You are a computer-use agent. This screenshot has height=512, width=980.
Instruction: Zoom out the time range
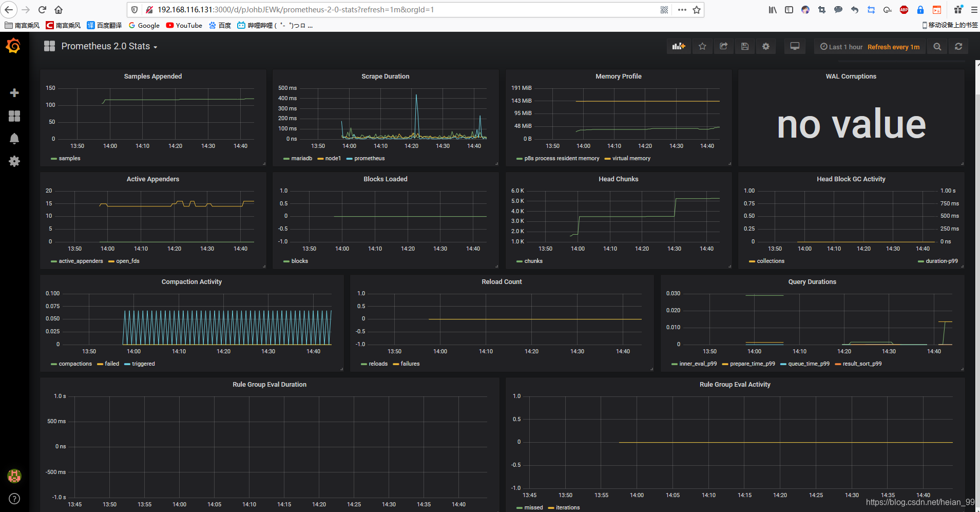click(937, 46)
